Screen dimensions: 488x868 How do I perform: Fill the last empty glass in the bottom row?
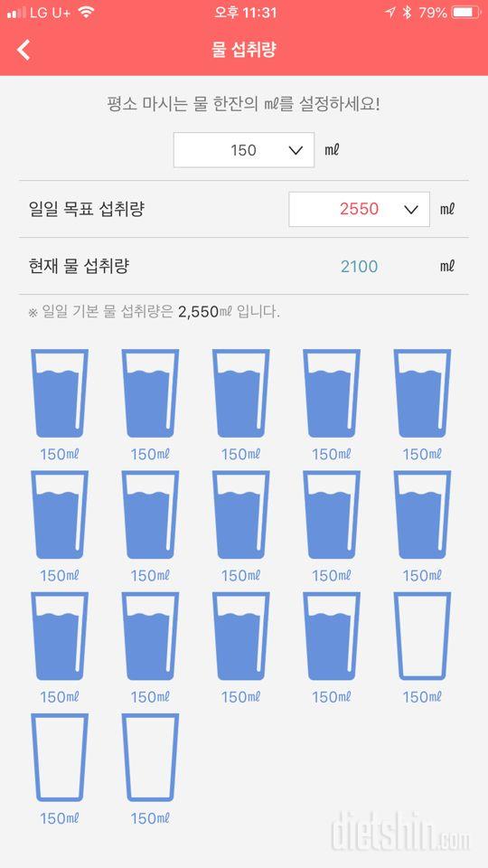click(150, 758)
